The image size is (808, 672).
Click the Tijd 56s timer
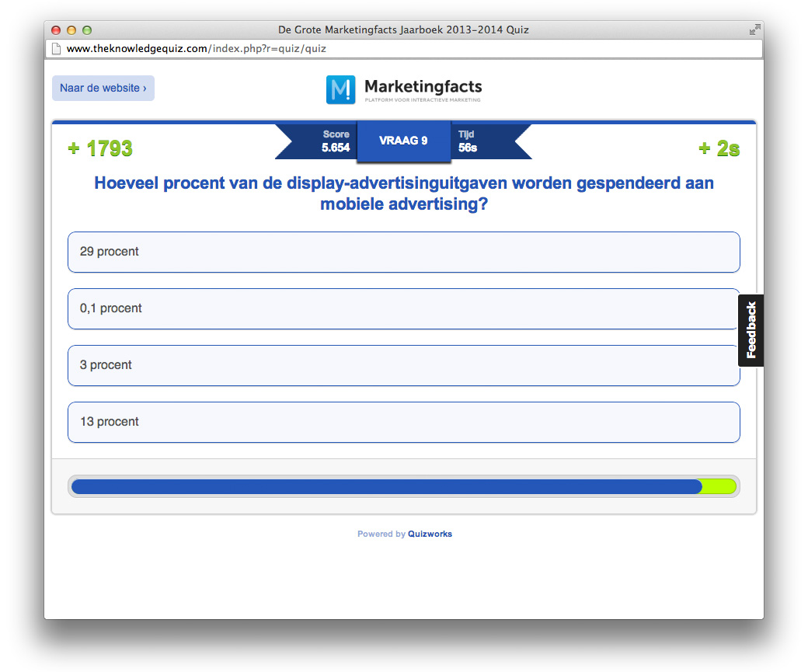pos(468,141)
